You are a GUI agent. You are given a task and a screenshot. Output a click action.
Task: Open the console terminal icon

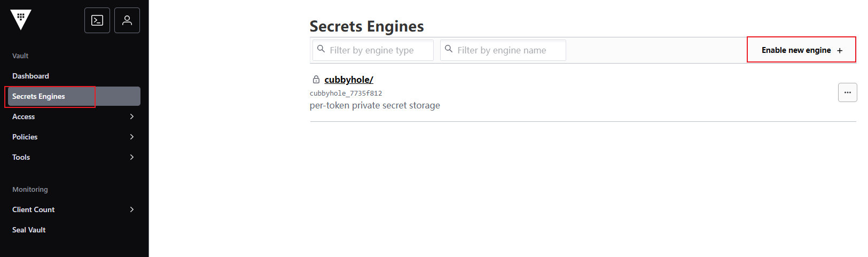(97, 20)
